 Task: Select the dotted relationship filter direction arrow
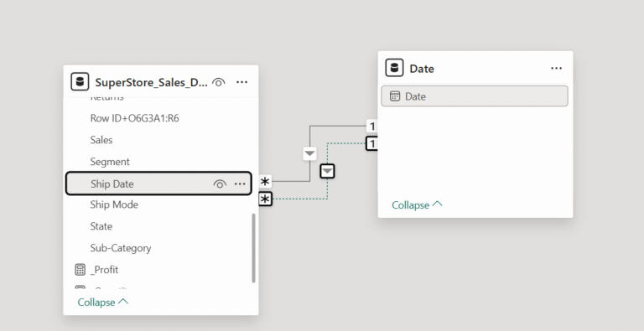(327, 171)
